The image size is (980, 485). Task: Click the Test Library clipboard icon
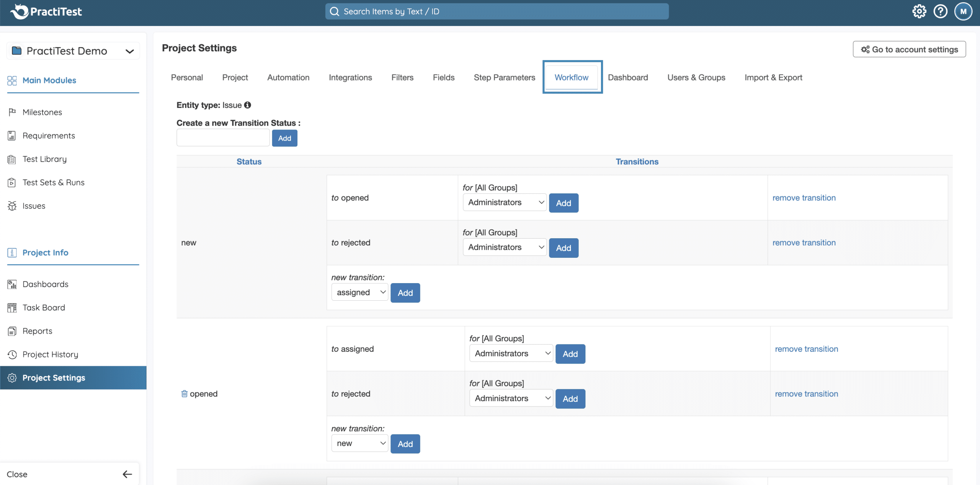pos(12,159)
